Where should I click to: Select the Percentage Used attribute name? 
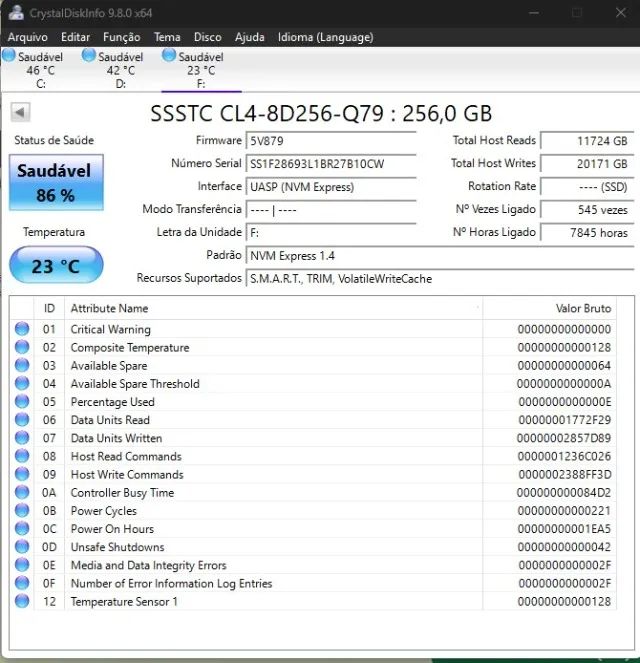tap(112, 402)
